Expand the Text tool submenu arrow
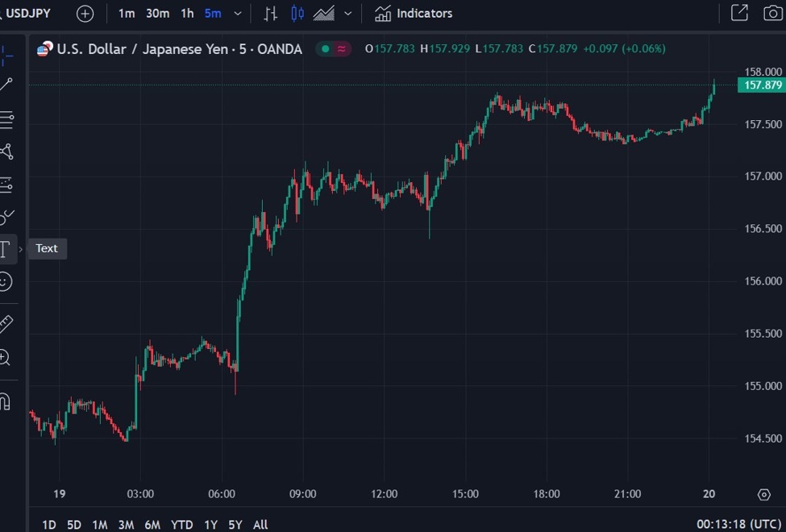 pyautogui.click(x=21, y=249)
